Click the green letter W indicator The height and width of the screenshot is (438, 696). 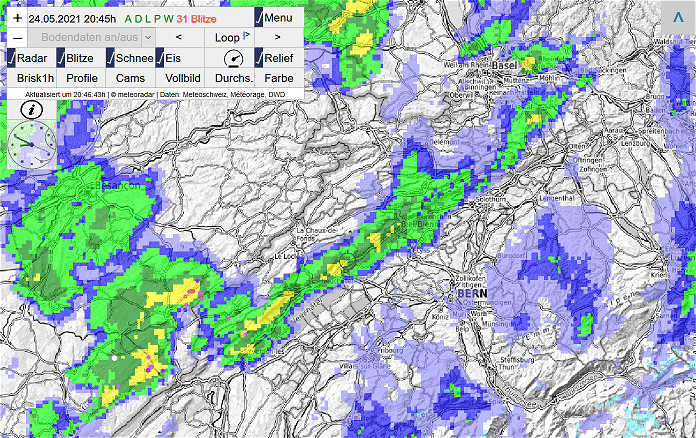[168, 19]
